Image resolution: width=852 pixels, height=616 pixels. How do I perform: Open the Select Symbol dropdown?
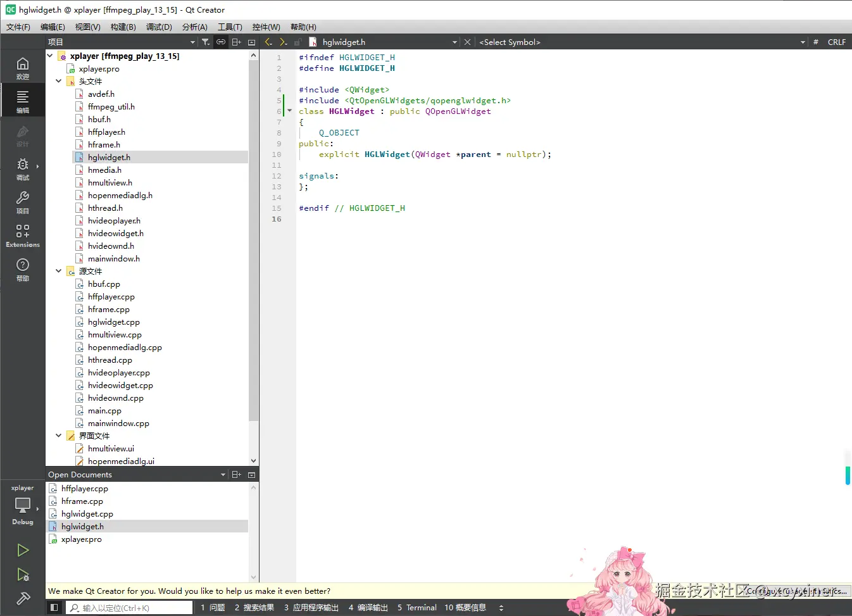tap(642, 42)
